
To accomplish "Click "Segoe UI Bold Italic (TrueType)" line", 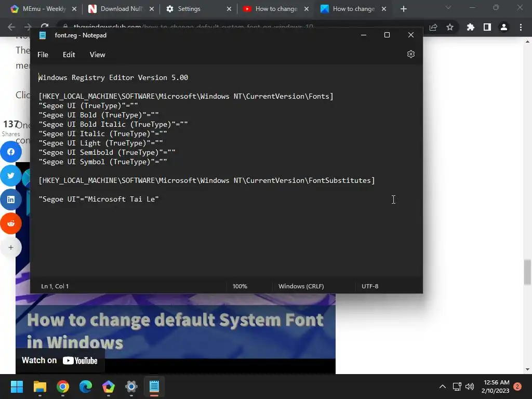I will click(x=113, y=125).
